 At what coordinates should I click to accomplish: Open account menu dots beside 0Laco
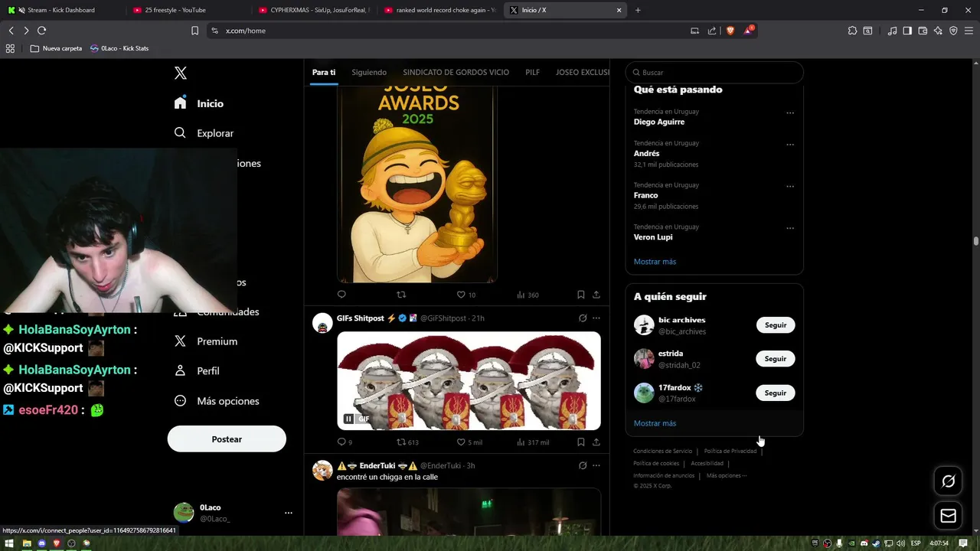(289, 513)
